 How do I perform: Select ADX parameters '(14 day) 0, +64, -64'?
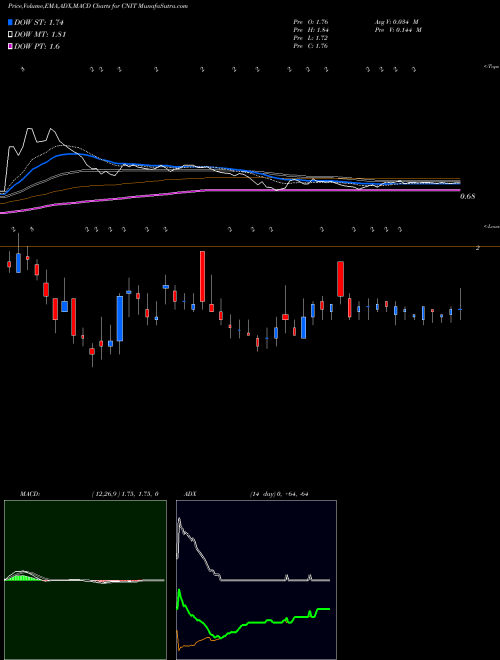click(279, 494)
